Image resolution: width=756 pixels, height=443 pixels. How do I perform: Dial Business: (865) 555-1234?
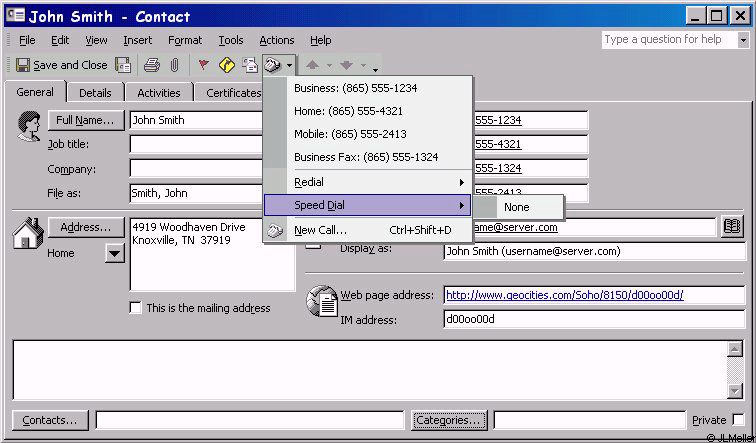click(367, 88)
